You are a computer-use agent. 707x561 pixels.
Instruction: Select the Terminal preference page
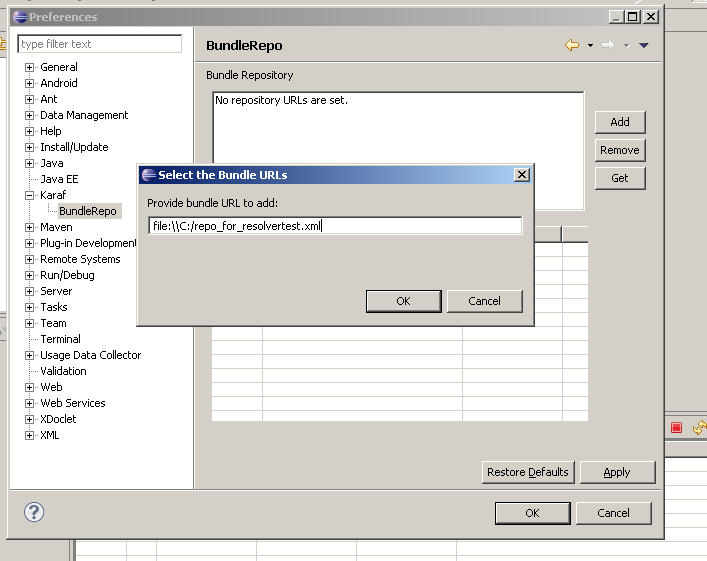[x=60, y=339]
